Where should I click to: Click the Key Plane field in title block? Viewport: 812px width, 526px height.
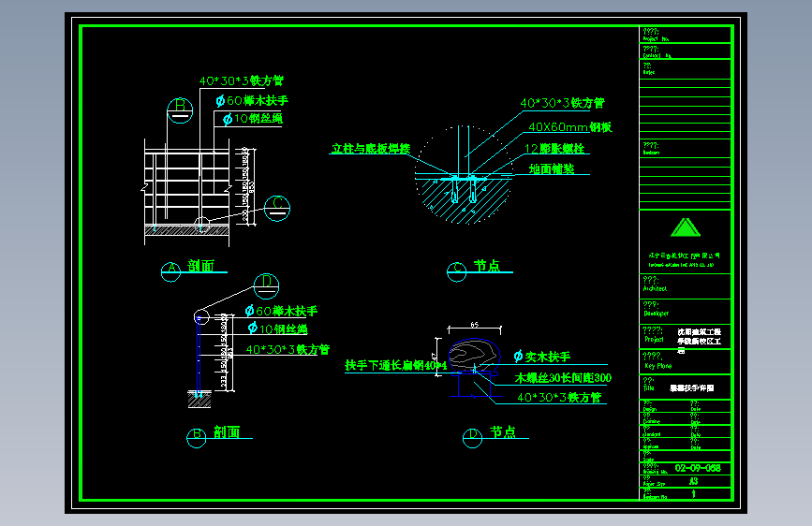[x=685, y=361]
